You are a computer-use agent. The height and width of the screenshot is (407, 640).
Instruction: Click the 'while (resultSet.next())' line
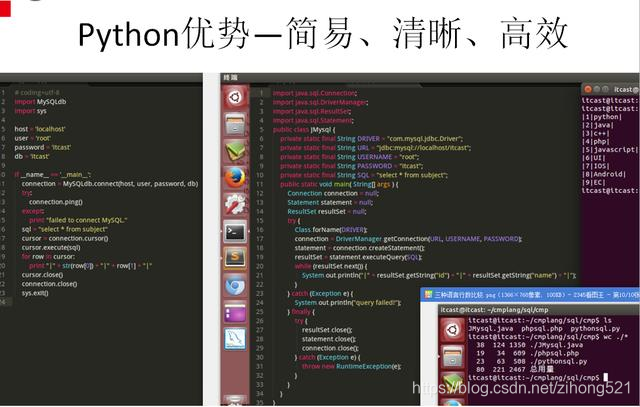click(x=331, y=266)
